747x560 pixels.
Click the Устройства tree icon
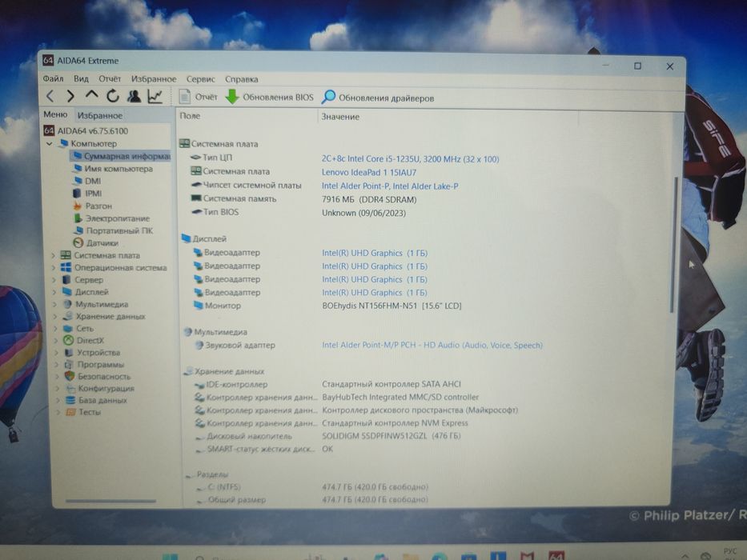[69, 352]
